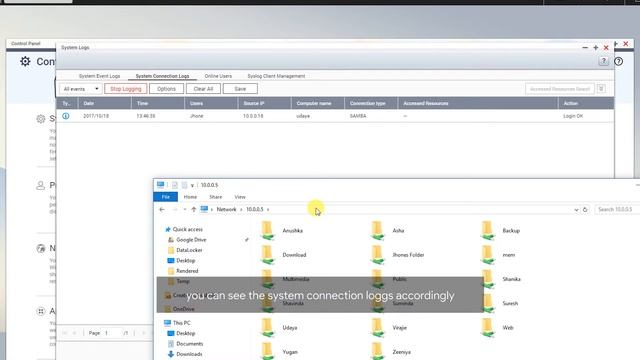Click the Control Panel help circle icon
Screen dimensions: 640x360
click(x=619, y=61)
